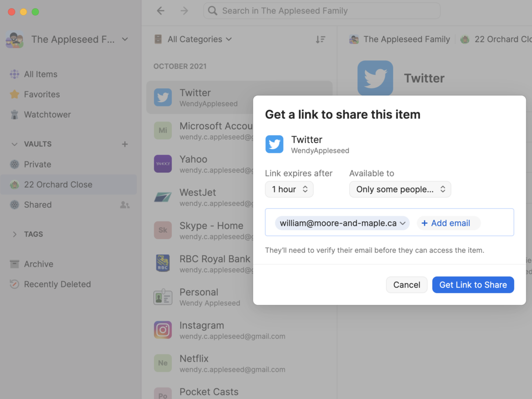The width and height of the screenshot is (532, 399).
Task: Select the Private vault
Action: pos(68,165)
